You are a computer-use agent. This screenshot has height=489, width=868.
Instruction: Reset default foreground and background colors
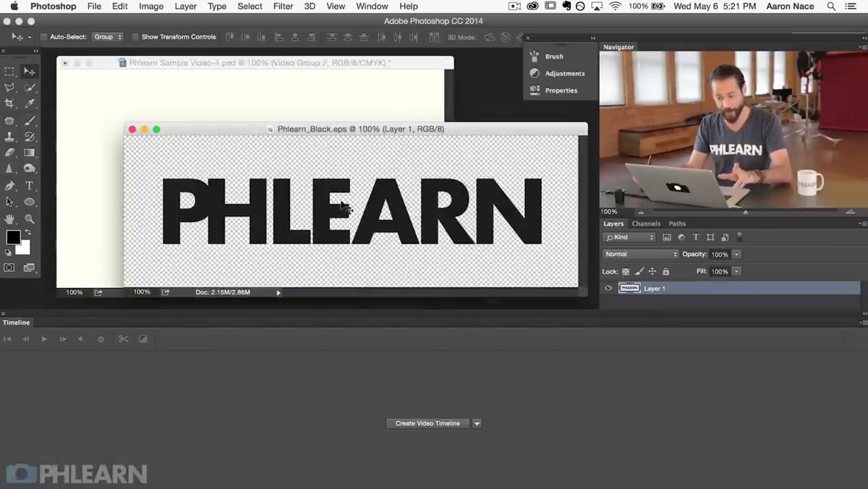pos(9,252)
